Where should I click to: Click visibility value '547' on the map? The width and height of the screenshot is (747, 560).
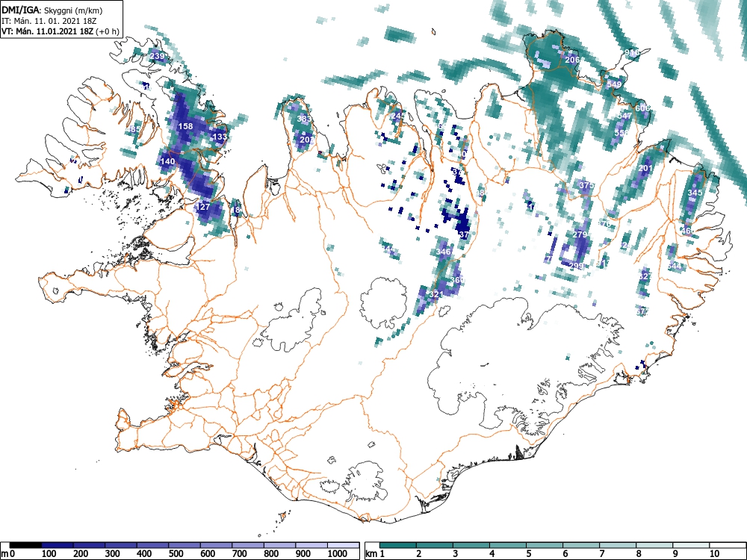coord(624,116)
